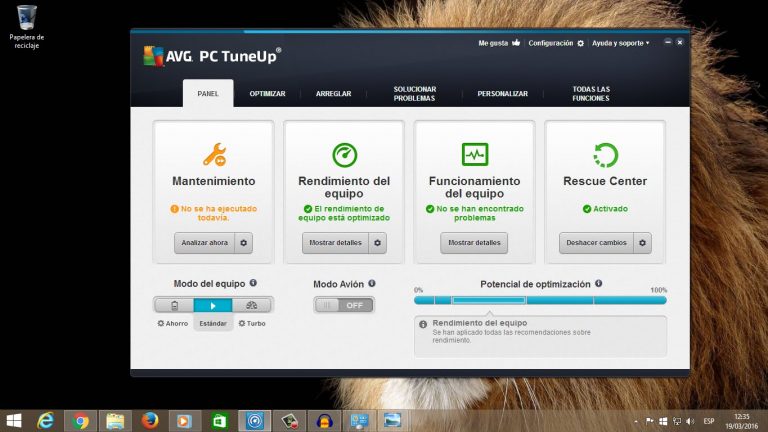Click the Mantenimiento wrench icon

[214, 155]
